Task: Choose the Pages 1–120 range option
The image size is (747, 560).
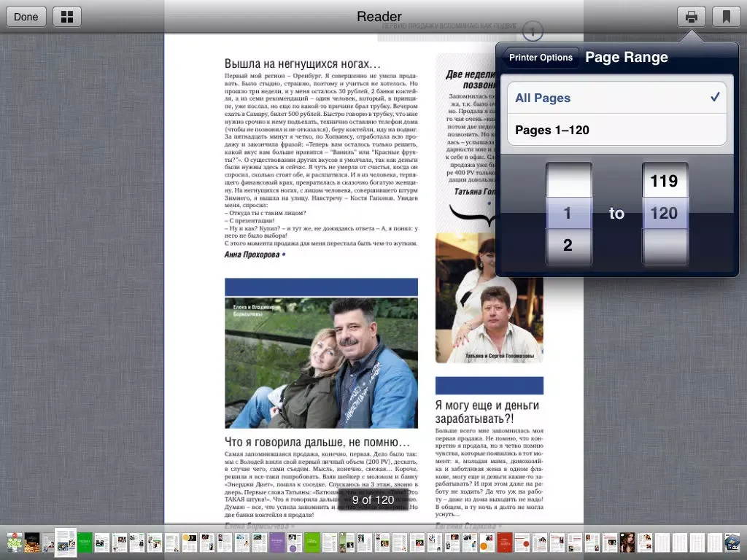Action: tap(617, 130)
